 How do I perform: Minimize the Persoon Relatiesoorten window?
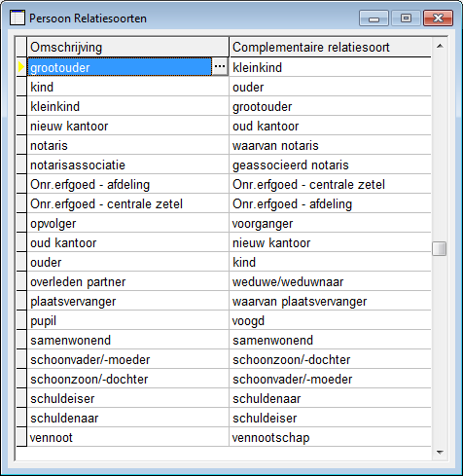click(374, 18)
